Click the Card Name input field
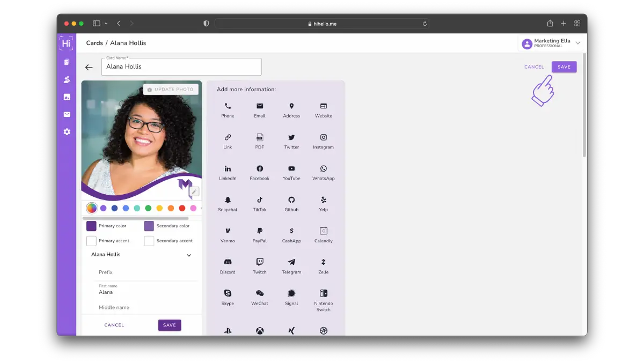This screenshot has width=644, height=363. pos(181,66)
